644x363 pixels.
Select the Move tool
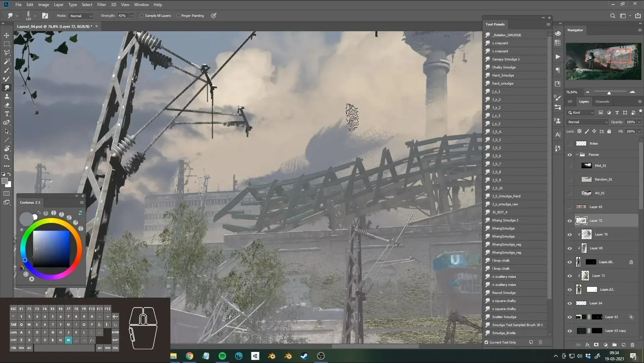pyautogui.click(x=7, y=35)
